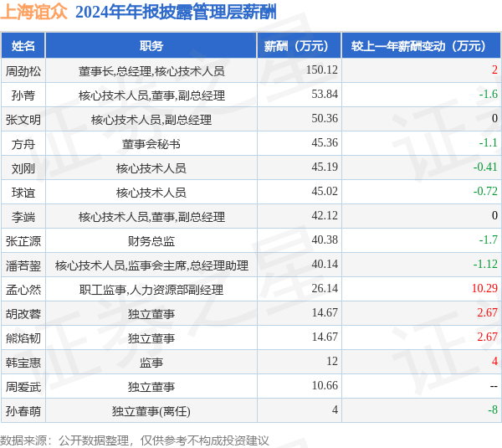Click the position 职工监事,人力资源部副经理
The height and width of the screenshot is (448, 502).
point(151,290)
